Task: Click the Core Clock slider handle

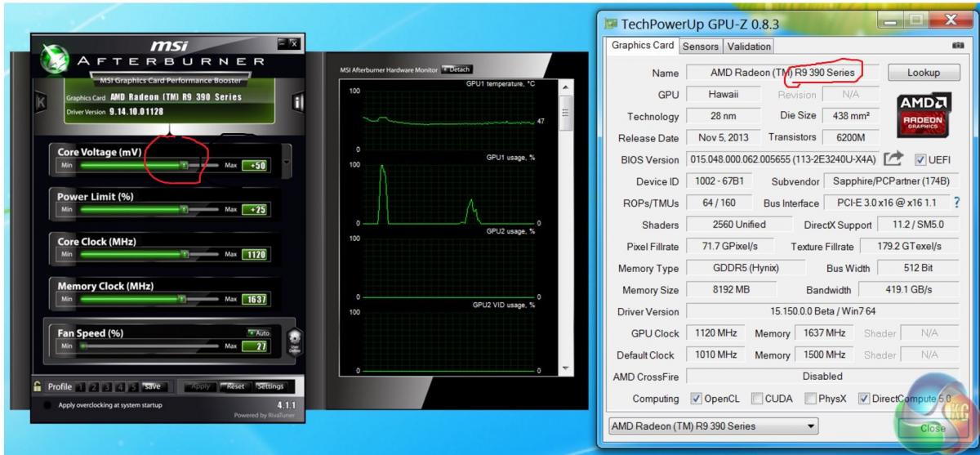Action: (184, 255)
